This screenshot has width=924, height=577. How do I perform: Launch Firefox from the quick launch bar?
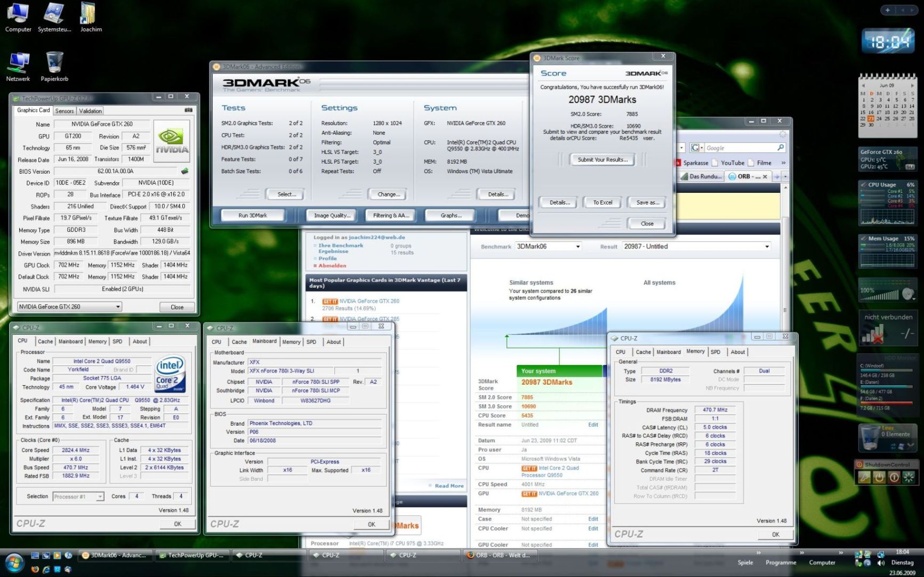tap(35, 569)
